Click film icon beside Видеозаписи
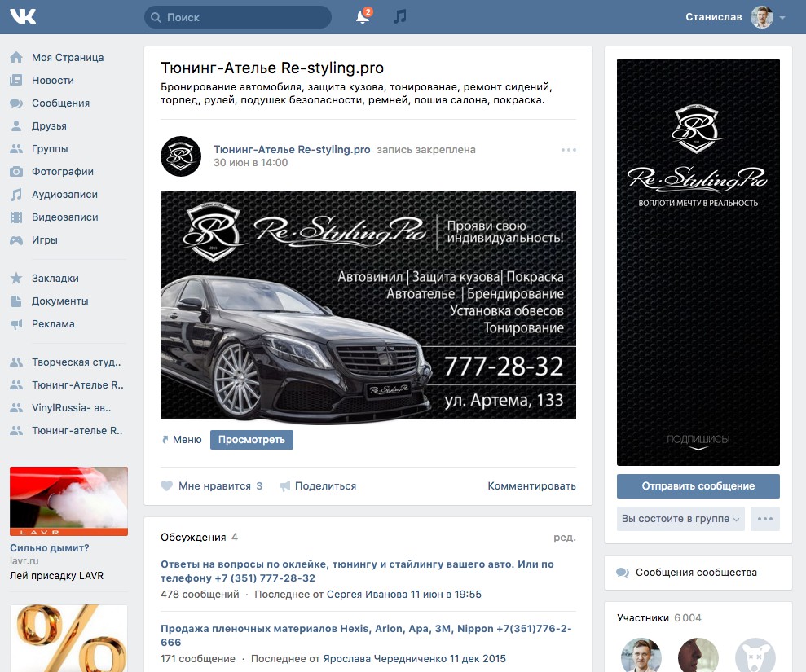Image resolution: width=806 pixels, height=672 pixels. [16, 217]
